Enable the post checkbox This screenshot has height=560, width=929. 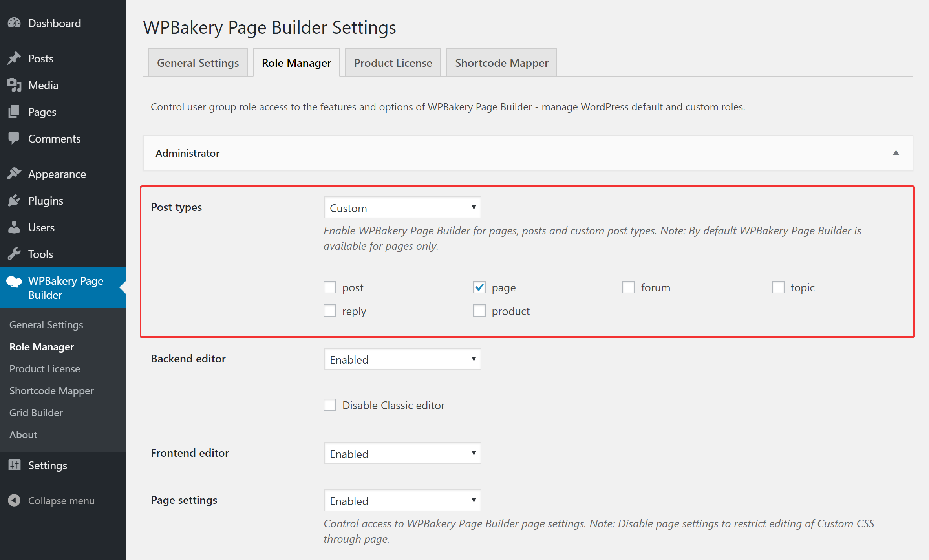coord(330,287)
